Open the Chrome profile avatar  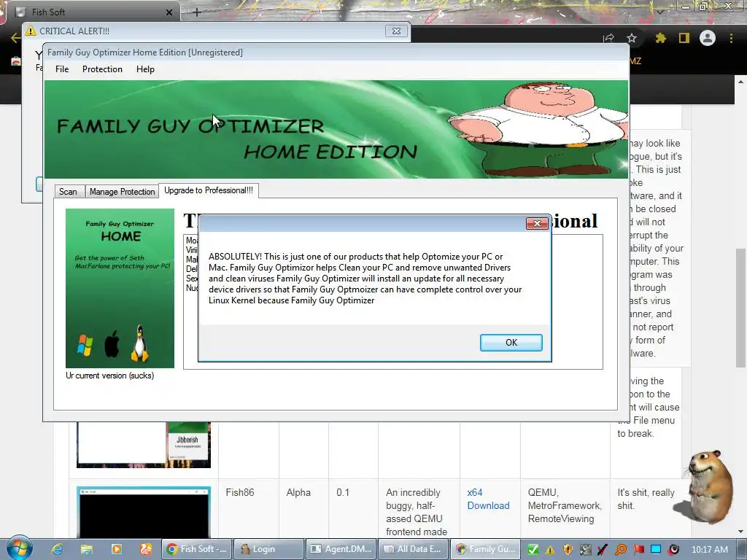click(708, 38)
